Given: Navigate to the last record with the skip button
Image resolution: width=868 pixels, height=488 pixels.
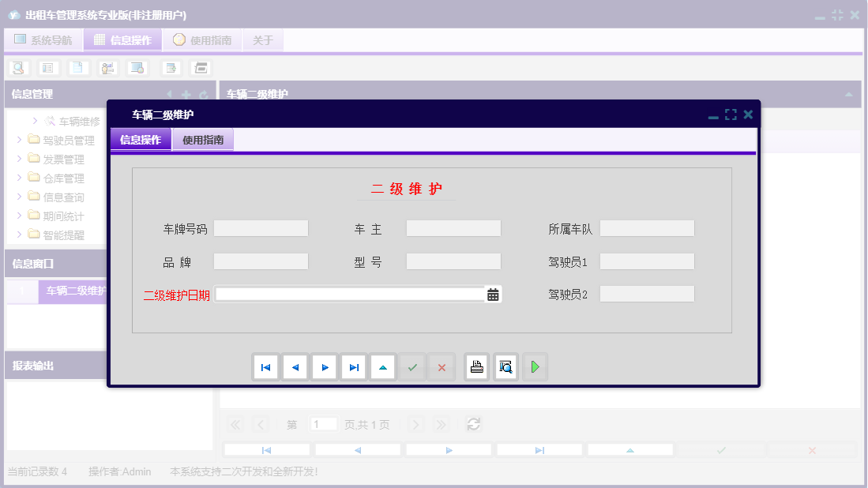Looking at the screenshot, I should tap(353, 366).
